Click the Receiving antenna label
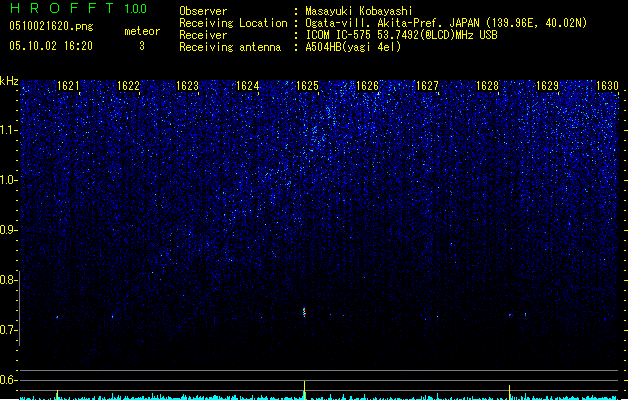The height and width of the screenshot is (400, 629). (230, 47)
